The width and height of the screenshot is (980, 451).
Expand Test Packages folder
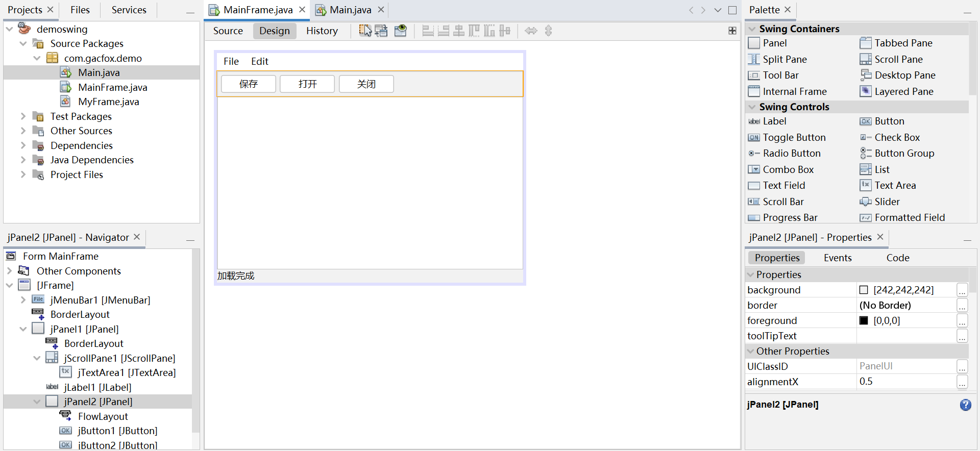[23, 116]
